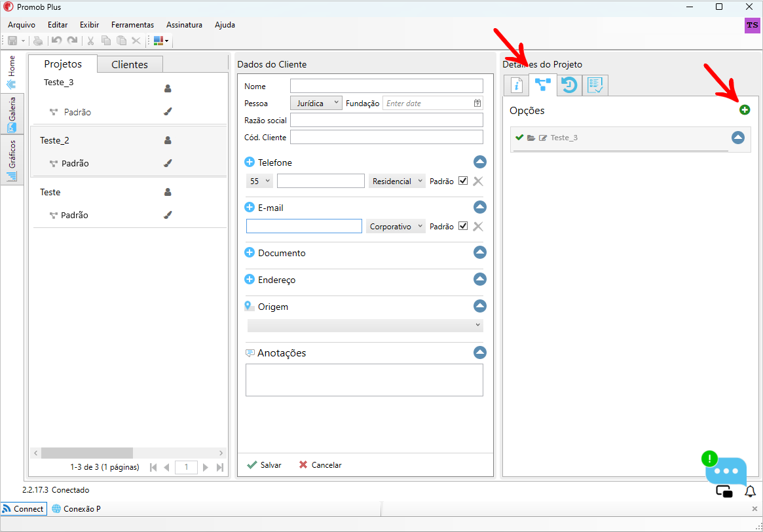Click the client icon for Teste_2
This screenshot has width=763, height=532.
click(168, 141)
